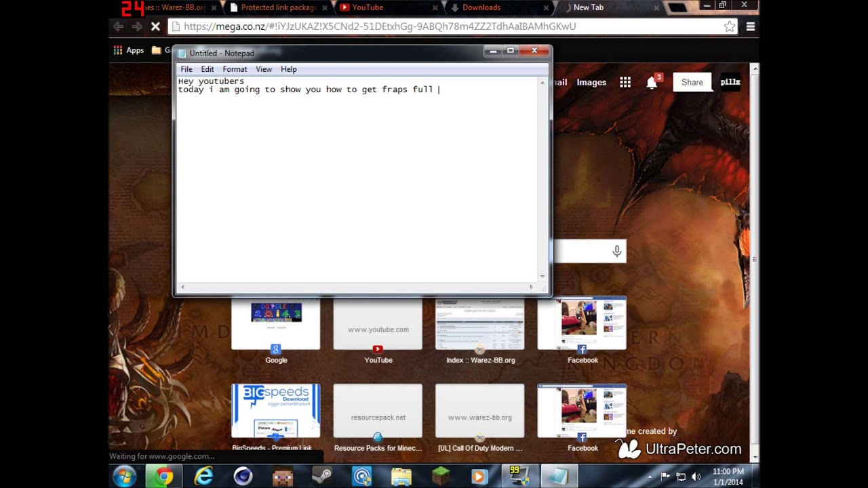Switch to the Downloads tab
868x488 pixels.
pos(498,7)
